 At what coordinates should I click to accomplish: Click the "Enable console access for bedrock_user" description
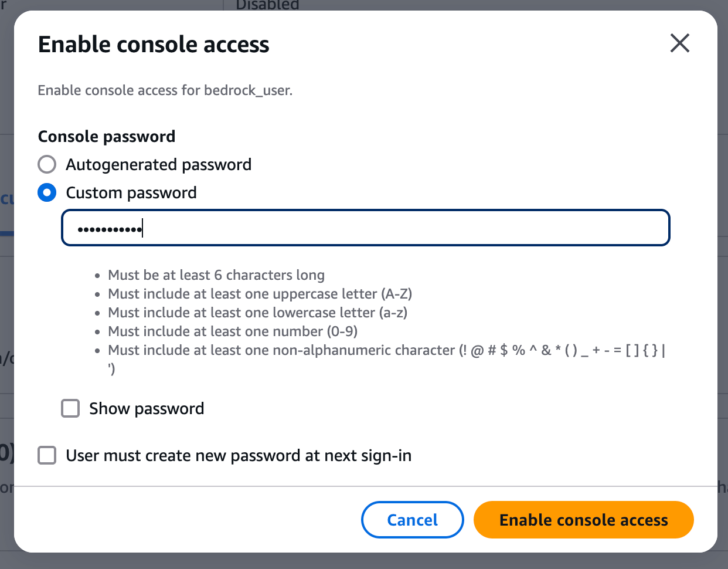pos(165,90)
